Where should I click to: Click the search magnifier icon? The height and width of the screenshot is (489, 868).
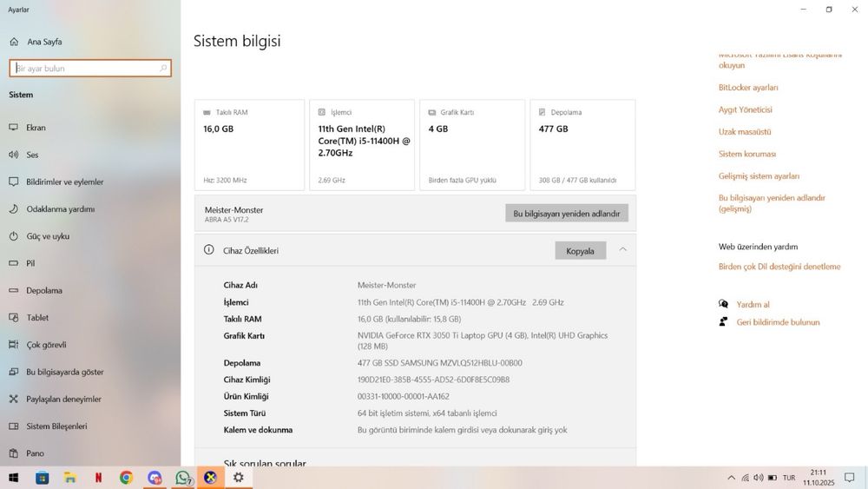click(x=163, y=68)
